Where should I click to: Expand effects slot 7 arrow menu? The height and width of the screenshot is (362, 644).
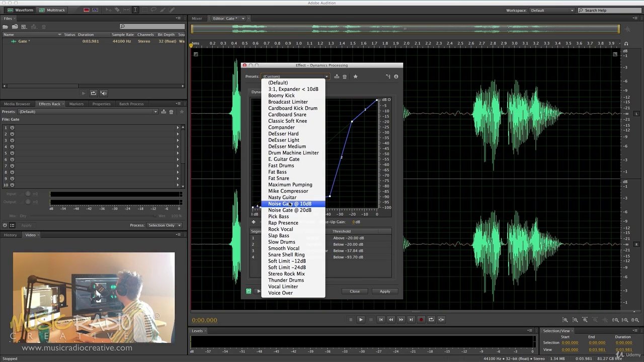[178, 166]
